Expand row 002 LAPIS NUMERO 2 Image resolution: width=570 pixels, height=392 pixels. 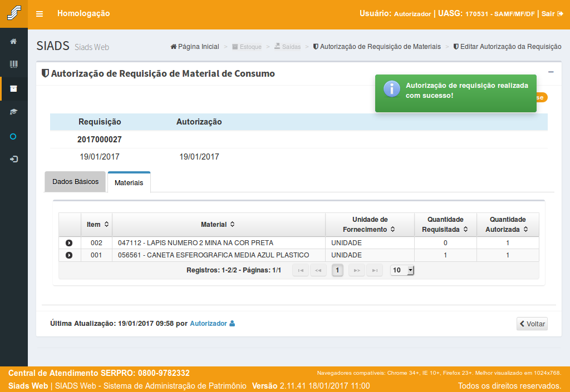[x=69, y=243]
